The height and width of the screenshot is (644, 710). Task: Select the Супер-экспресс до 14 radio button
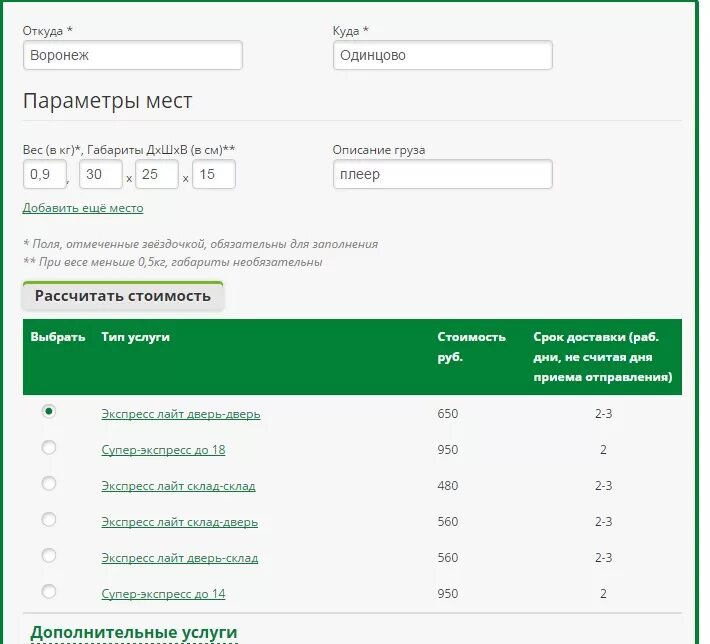coord(48,591)
